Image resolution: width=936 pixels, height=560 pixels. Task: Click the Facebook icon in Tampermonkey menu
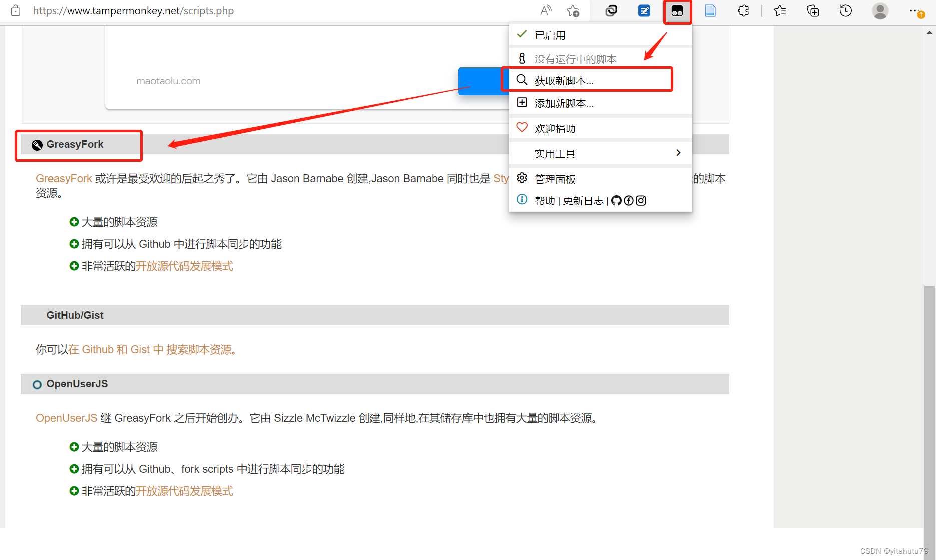(x=629, y=201)
